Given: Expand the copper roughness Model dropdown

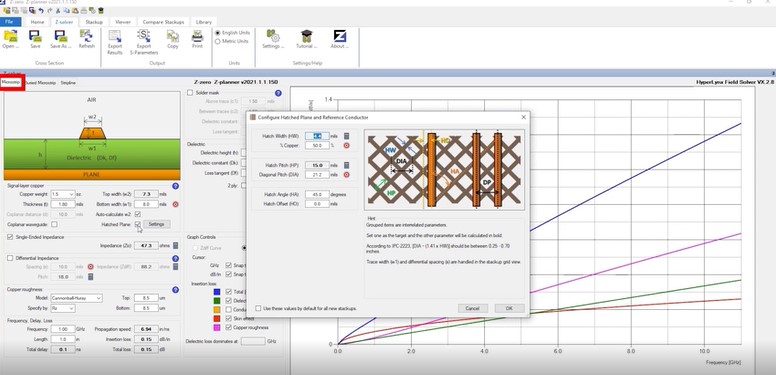Looking at the screenshot, I should 76,298.
